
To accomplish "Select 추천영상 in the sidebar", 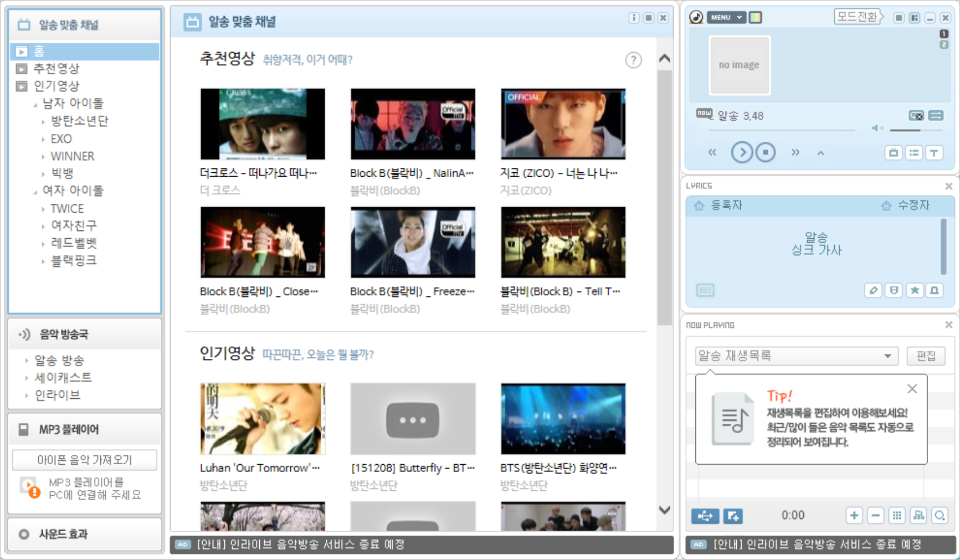I will click(56, 69).
